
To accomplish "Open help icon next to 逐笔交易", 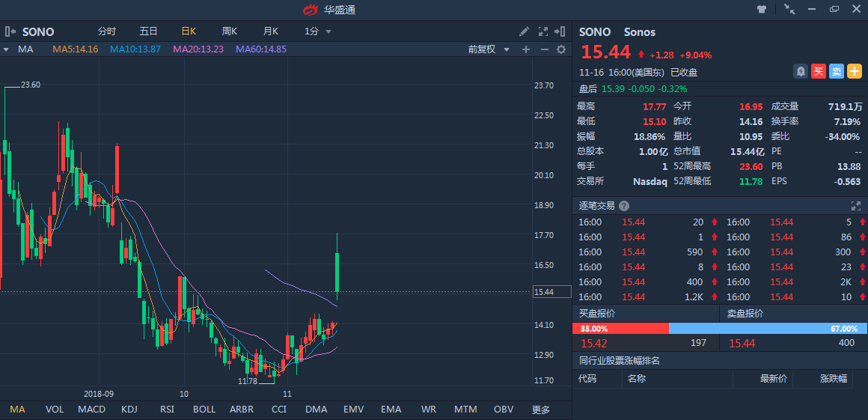I will coord(624,206).
